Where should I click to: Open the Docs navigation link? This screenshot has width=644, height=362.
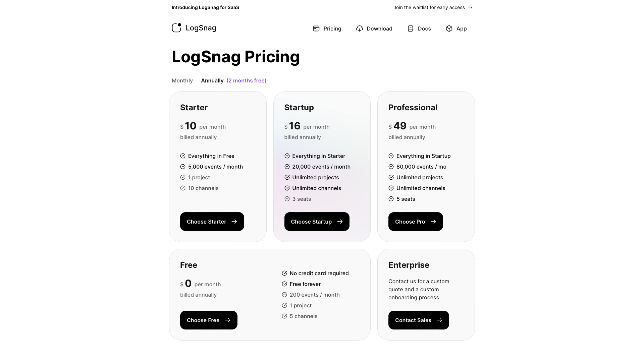419,28
